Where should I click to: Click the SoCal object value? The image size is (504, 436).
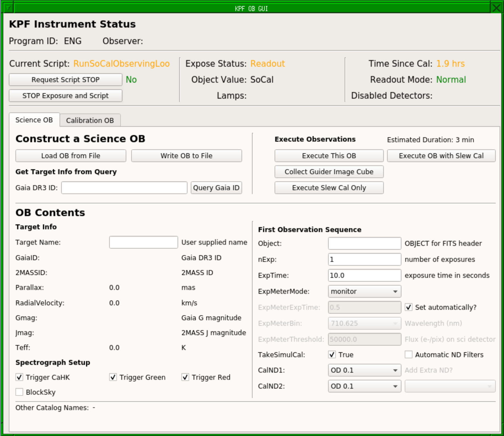262,80
